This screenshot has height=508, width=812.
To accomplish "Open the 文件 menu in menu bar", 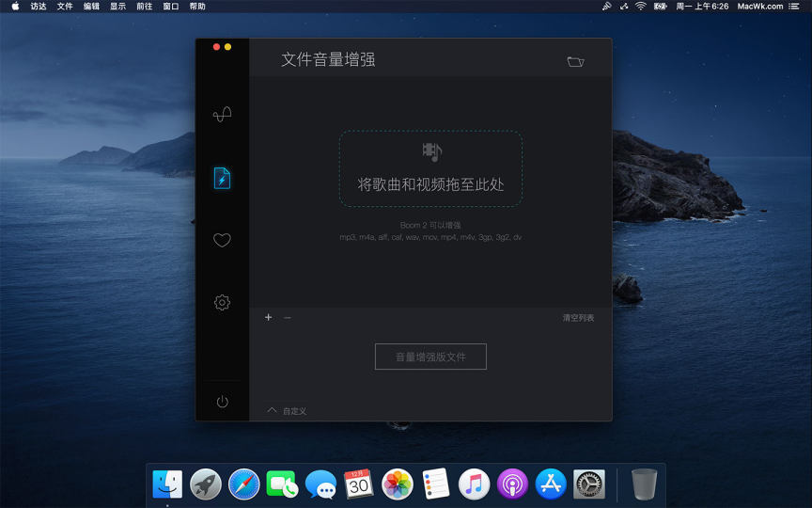I will [65, 7].
